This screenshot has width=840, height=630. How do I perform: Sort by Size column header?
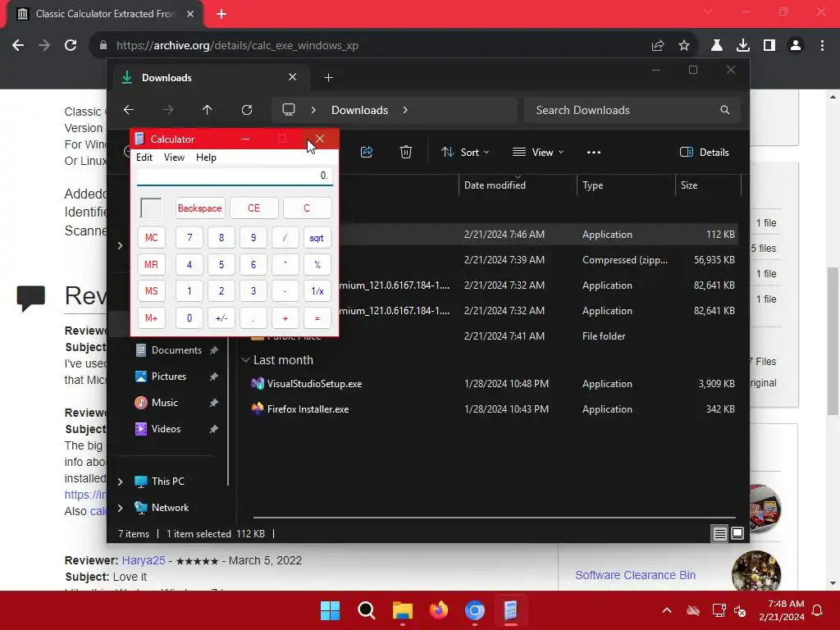708,185
